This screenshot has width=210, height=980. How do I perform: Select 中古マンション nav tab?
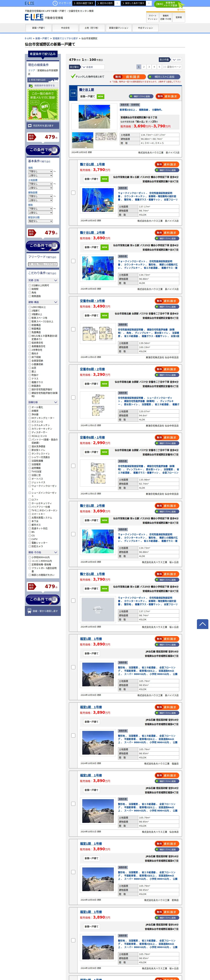coord(145,28)
